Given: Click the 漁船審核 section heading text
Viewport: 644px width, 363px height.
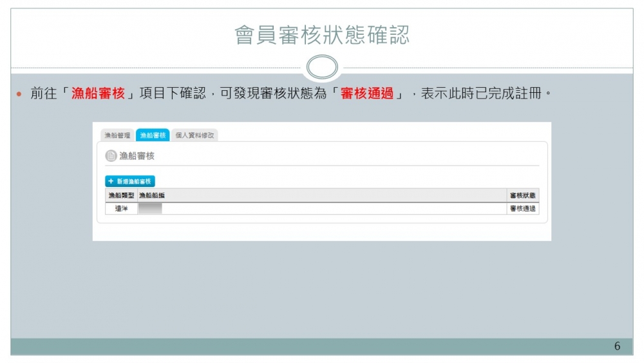Looking at the screenshot, I should (137, 156).
